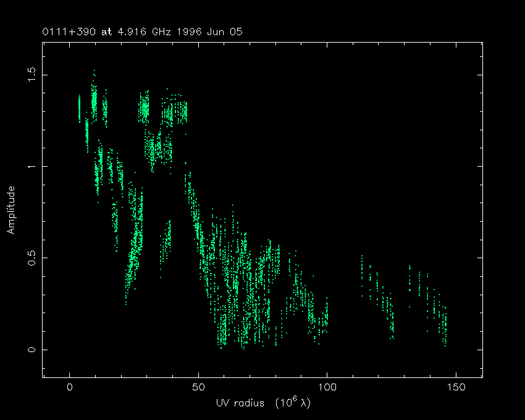Screen dimensions: 525x420
Task: Click the 1.5 tick label on y-axis
Action: click(31, 74)
